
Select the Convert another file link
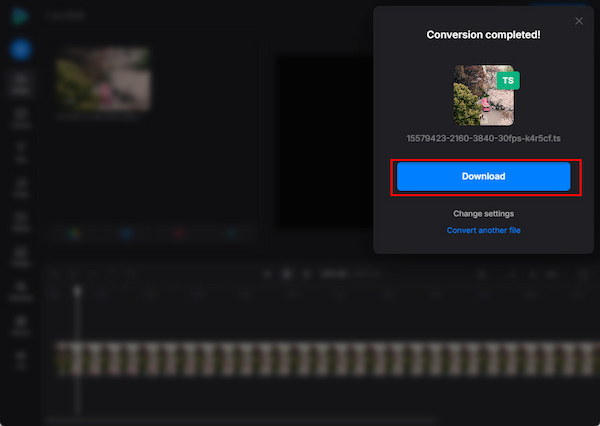tap(483, 230)
